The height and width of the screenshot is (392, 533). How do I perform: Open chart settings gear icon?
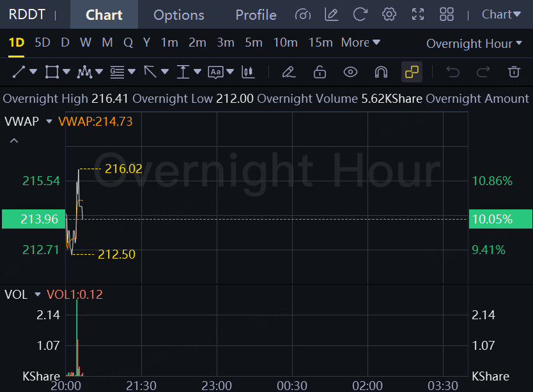[389, 15]
